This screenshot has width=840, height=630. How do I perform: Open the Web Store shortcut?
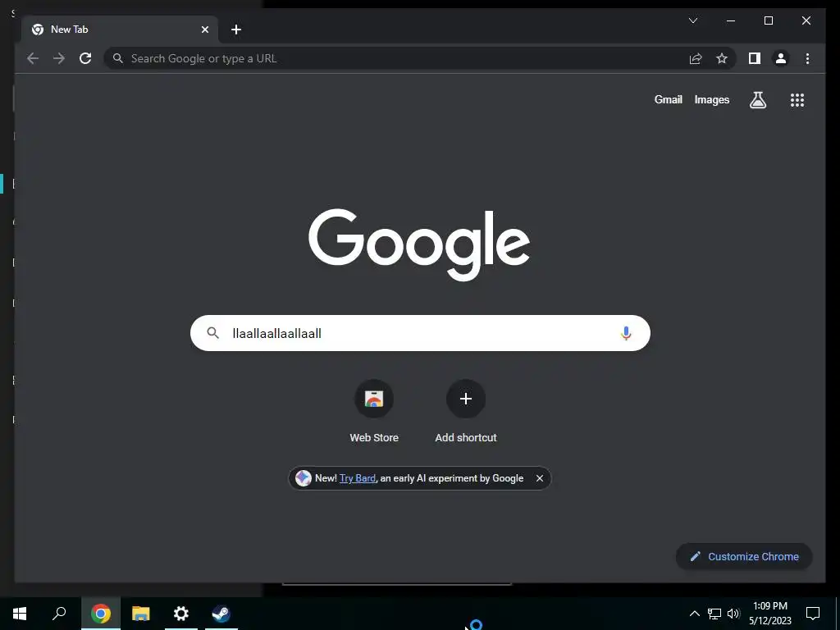point(374,412)
